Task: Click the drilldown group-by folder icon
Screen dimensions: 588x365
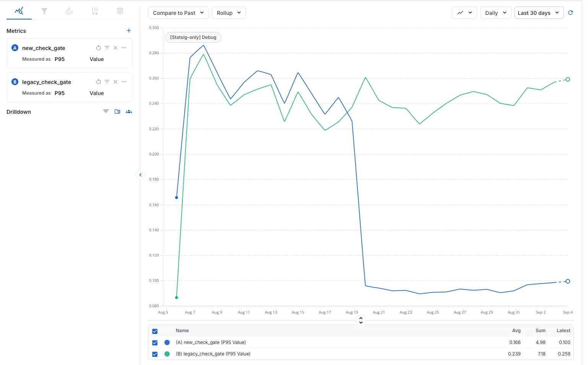Action: [x=117, y=111]
